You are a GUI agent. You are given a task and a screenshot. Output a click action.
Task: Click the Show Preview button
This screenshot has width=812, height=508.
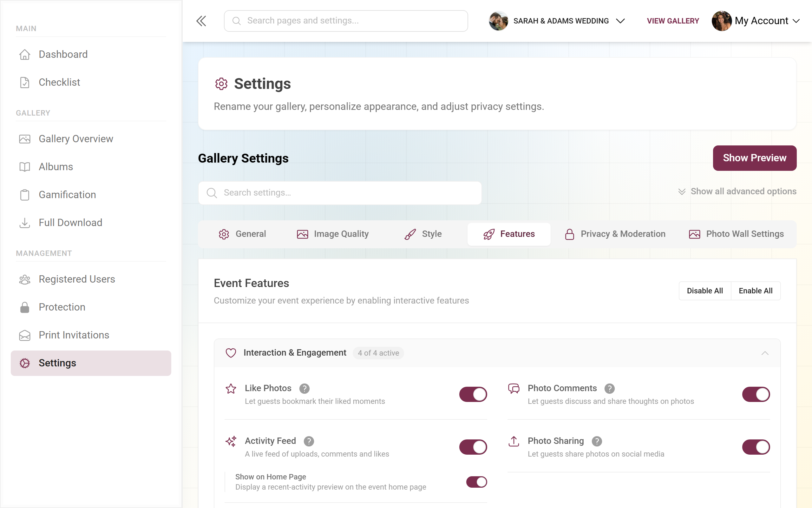tap(754, 158)
